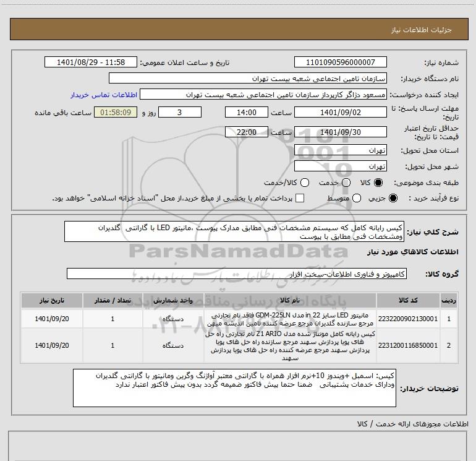Click the unit دستگاه in row 2
The height and width of the screenshot is (461, 476).
tap(173, 345)
